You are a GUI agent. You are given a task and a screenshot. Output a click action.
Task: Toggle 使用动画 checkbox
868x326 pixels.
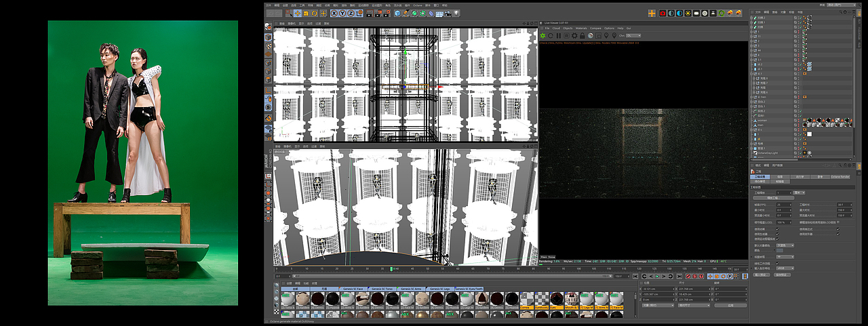click(778, 229)
